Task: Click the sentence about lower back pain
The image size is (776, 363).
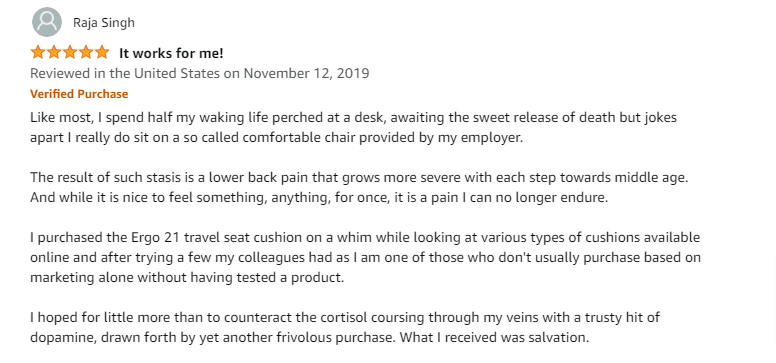Action: [x=359, y=177]
